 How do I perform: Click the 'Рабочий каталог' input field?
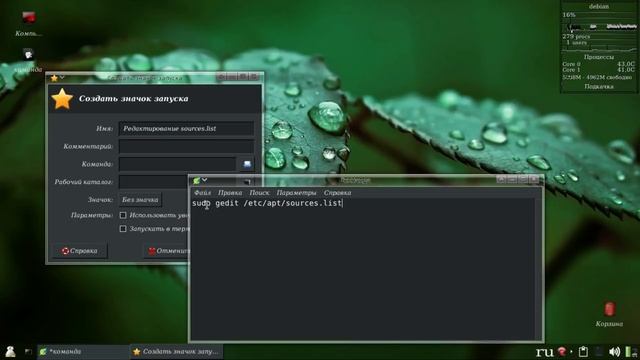[153, 182]
